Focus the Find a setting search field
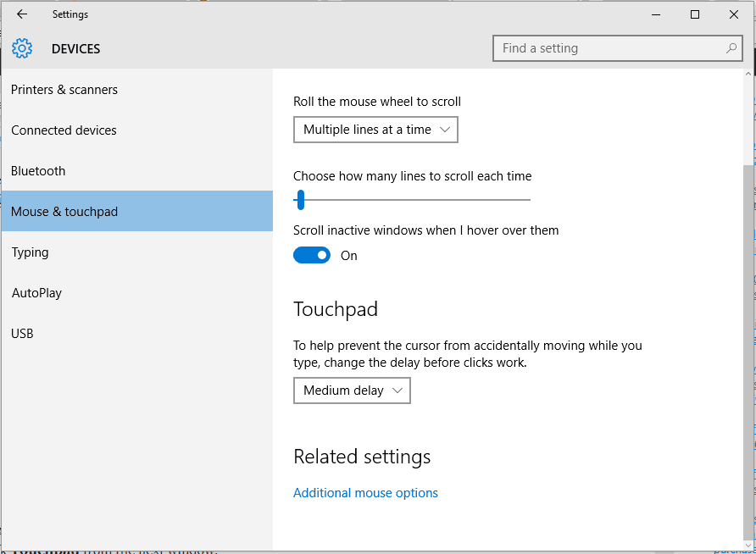756x554 pixels. (x=610, y=48)
